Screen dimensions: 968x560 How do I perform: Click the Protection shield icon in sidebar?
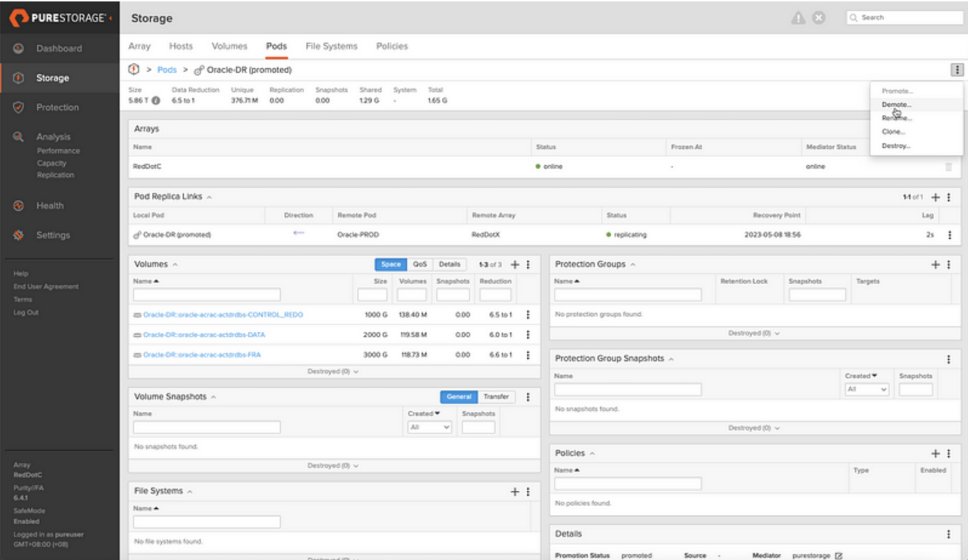click(19, 107)
